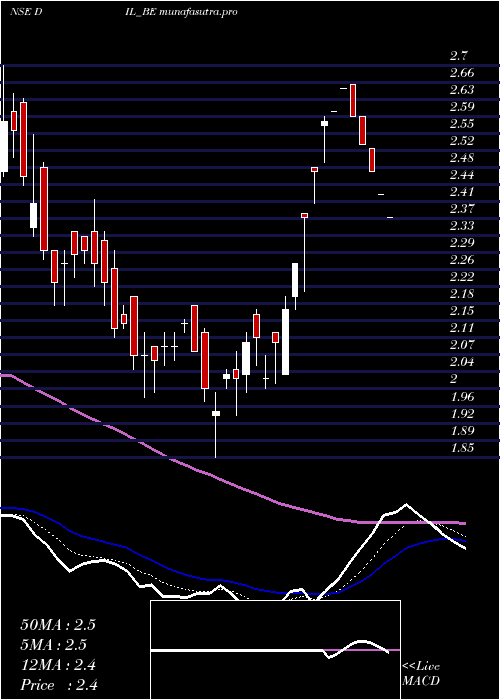
Task: Click the munafasutra.pro title text
Action: click(198, 12)
